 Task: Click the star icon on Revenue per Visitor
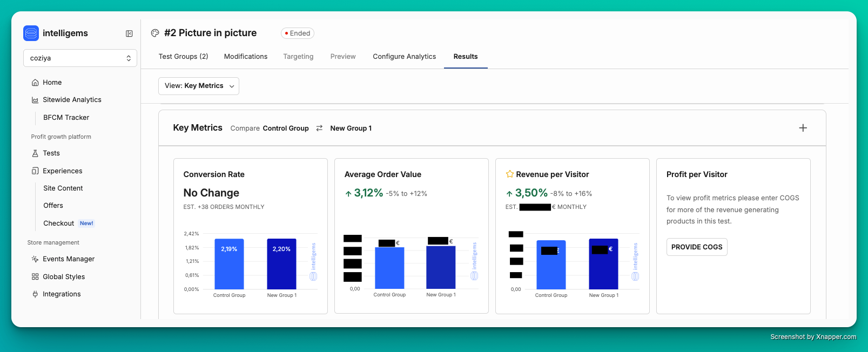(509, 174)
